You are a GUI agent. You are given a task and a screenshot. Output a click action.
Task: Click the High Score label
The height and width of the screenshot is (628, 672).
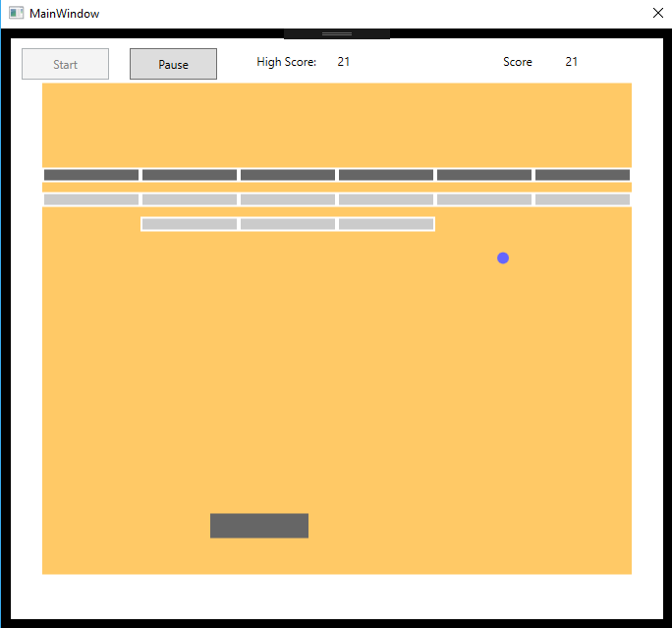pyautogui.click(x=286, y=62)
